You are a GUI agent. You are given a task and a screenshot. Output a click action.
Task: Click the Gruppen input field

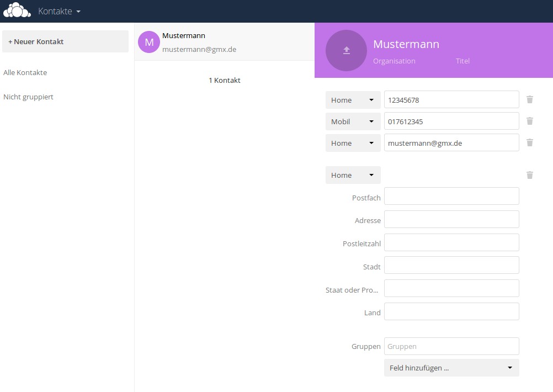tap(451, 347)
